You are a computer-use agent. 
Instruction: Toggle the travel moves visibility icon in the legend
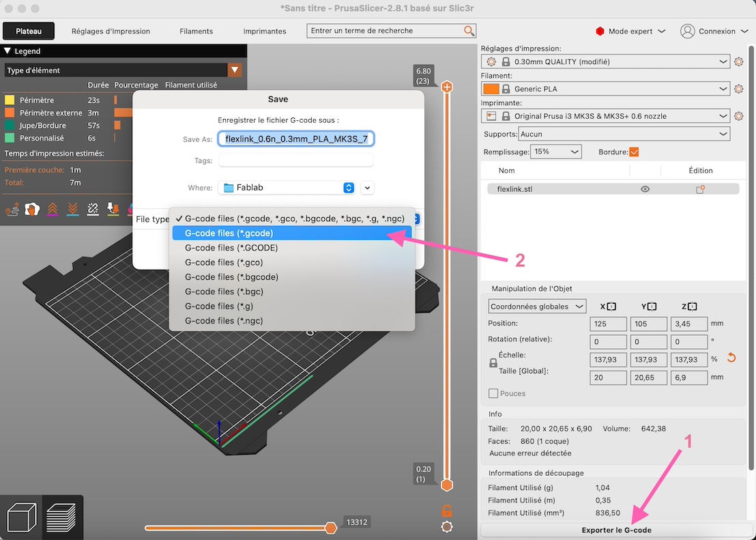12,210
